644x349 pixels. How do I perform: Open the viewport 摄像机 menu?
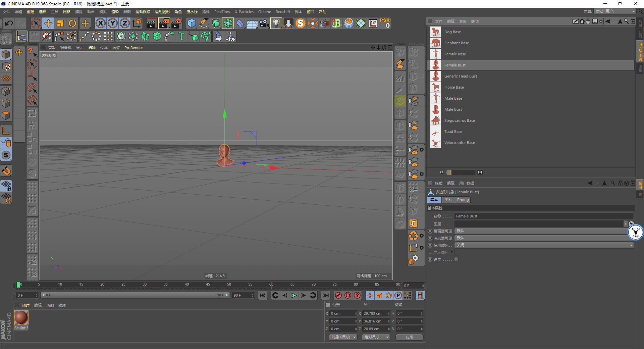(x=66, y=48)
